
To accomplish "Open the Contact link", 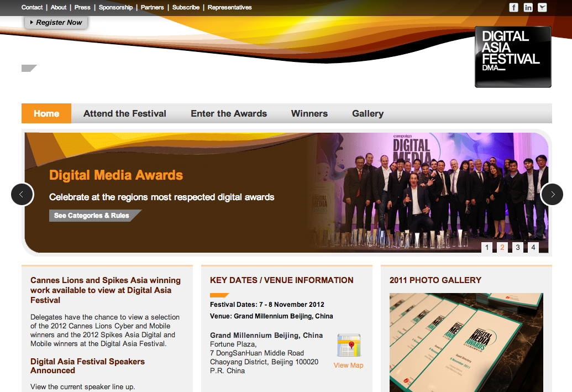I will (32, 7).
